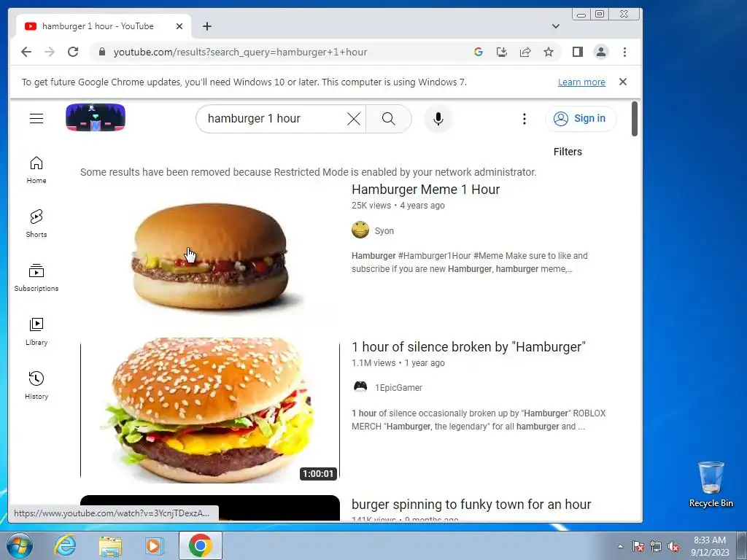Image resolution: width=747 pixels, height=560 pixels.
Task: Show hidden system tray icons
Action: 620,546
